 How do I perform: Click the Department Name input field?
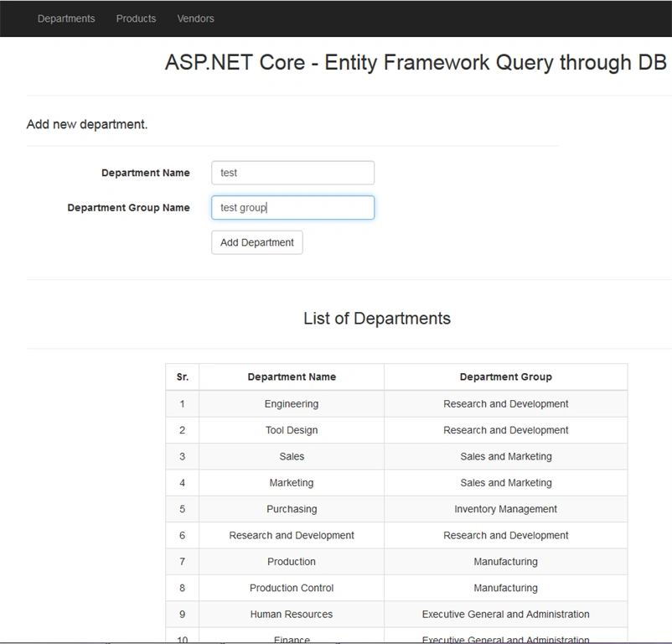pyautogui.click(x=292, y=173)
